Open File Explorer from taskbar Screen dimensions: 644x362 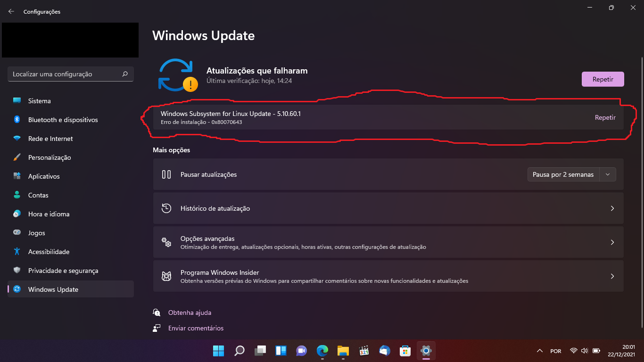coord(343,351)
